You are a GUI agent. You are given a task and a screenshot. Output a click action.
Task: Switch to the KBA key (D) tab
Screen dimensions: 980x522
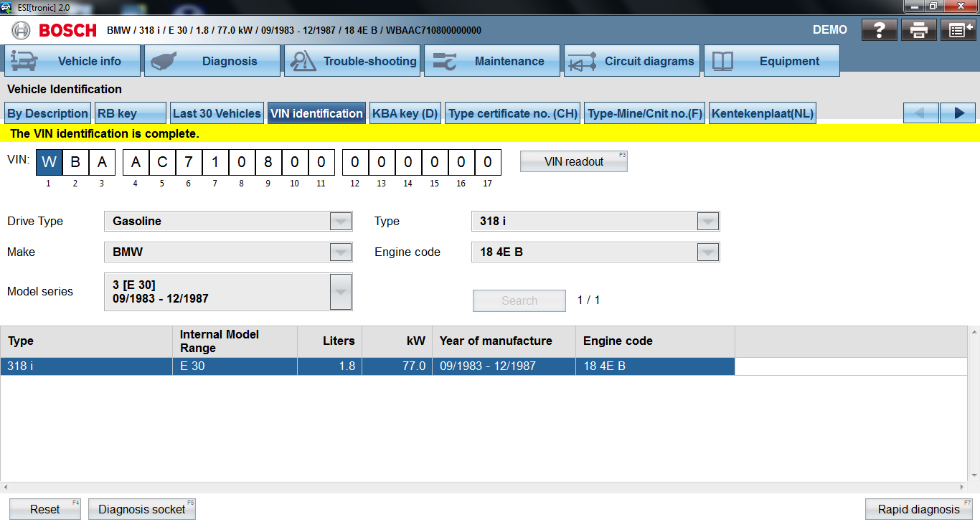(x=405, y=113)
